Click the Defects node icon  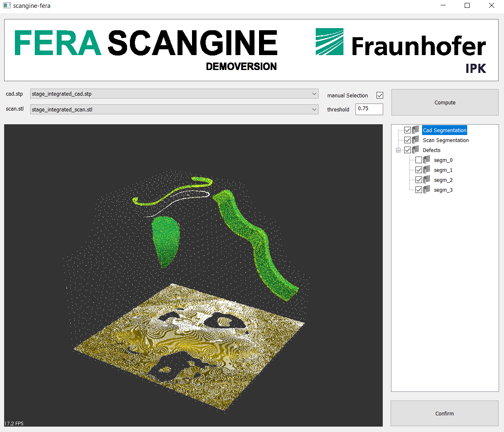pos(416,150)
